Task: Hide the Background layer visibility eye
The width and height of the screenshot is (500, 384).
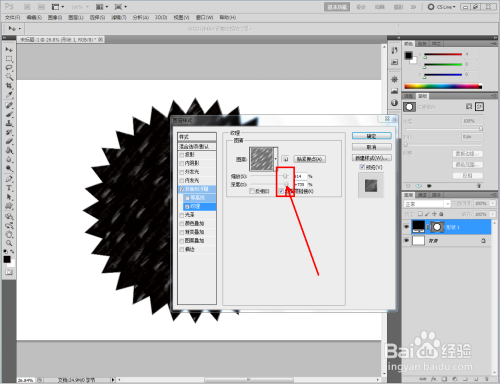Action: click(x=406, y=240)
